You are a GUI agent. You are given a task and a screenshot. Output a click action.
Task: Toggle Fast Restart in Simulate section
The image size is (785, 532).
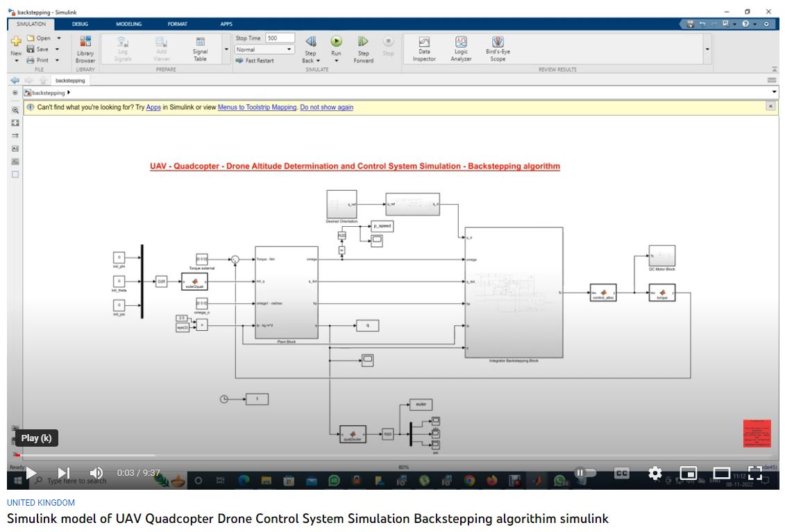tap(255, 61)
